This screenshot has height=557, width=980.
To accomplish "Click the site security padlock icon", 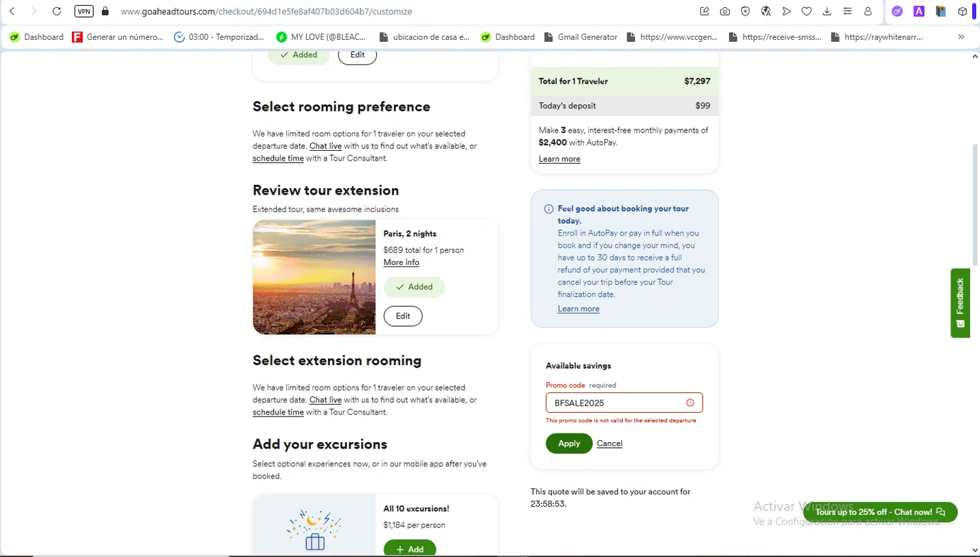I will (x=105, y=11).
